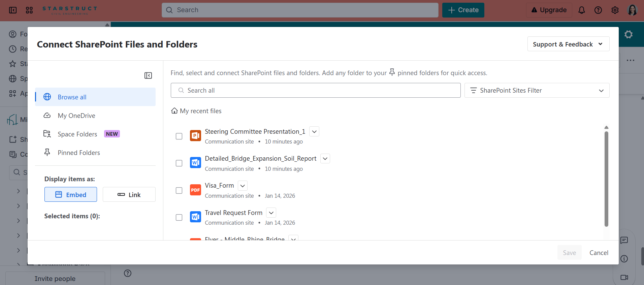Click the Save button
Image resolution: width=644 pixels, height=285 pixels.
tap(570, 253)
